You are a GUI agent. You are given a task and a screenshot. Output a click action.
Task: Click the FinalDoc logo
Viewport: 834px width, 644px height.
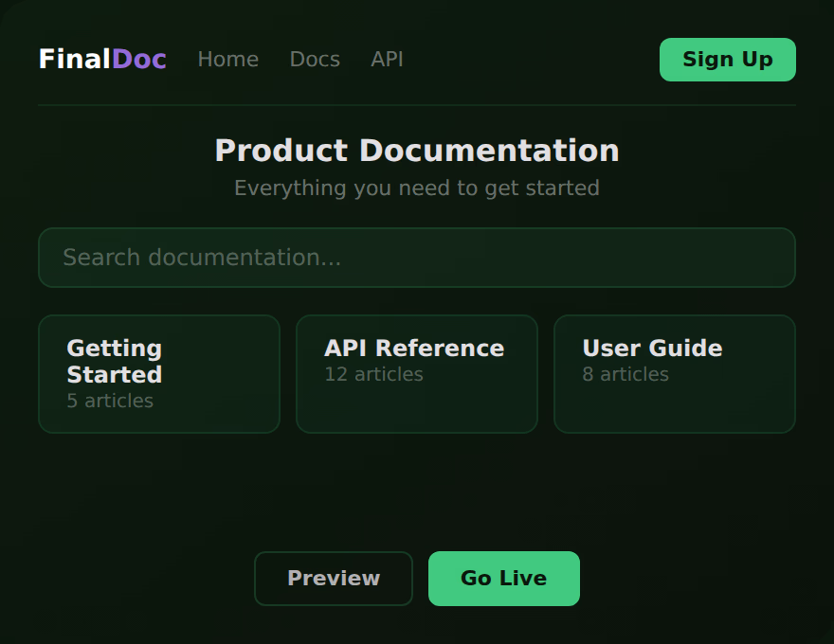click(x=102, y=59)
